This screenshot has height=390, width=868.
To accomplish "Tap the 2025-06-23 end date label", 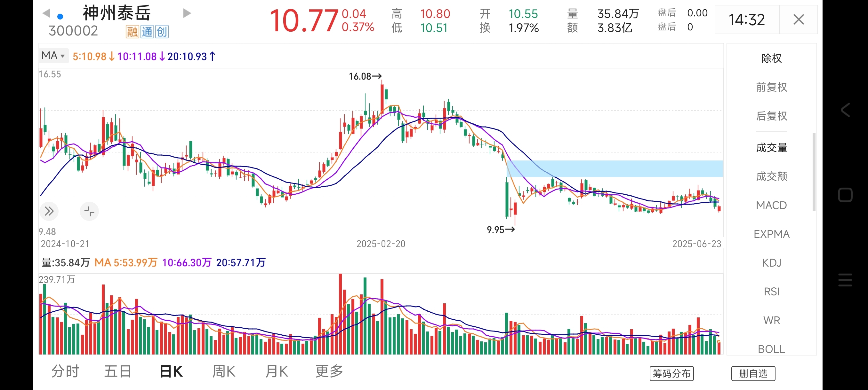I will pyautogui.click(x=696, y=244).
